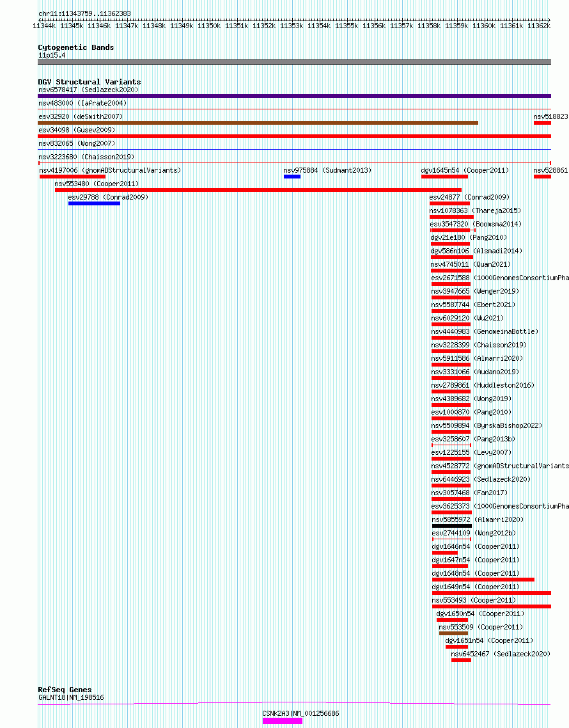Select the brown esv32920 deSmith2007 bar
The height and width of the screenshot is (728, 569).
tap(258, 123)
